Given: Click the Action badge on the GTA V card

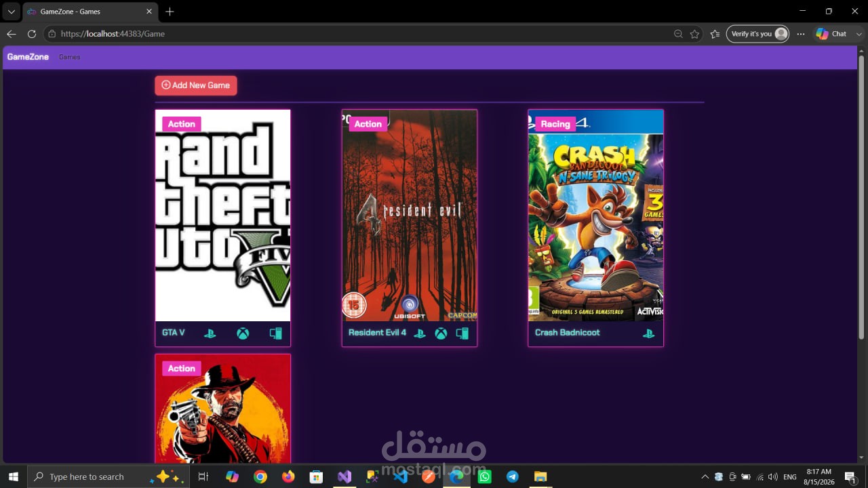Looking at the screenshot, I should point(182,124).
